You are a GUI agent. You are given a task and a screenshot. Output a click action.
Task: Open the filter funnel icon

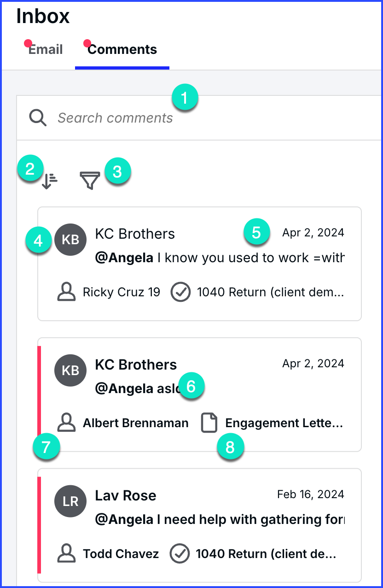coord(90,180)
